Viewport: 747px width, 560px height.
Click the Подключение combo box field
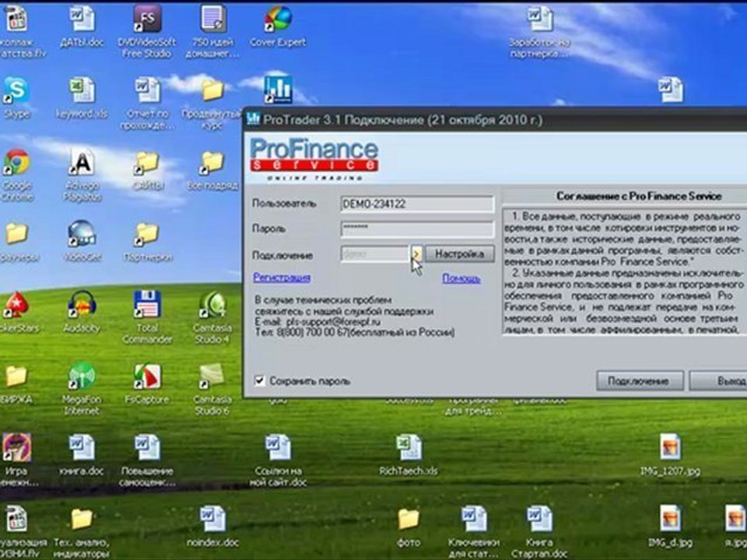click(x=375, y=254)
